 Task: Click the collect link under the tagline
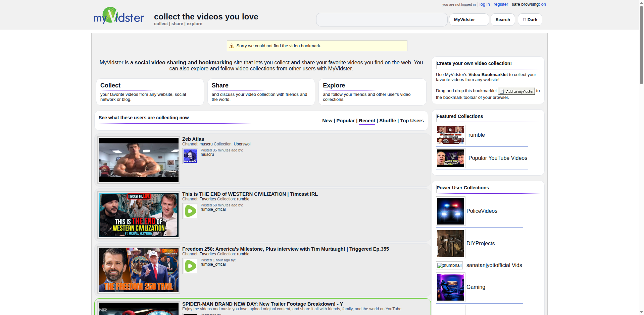pos(161,24)
